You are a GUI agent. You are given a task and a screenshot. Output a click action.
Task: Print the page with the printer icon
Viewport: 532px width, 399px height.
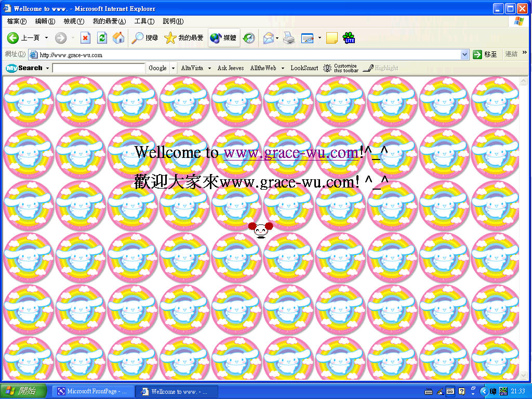point(289,37)
